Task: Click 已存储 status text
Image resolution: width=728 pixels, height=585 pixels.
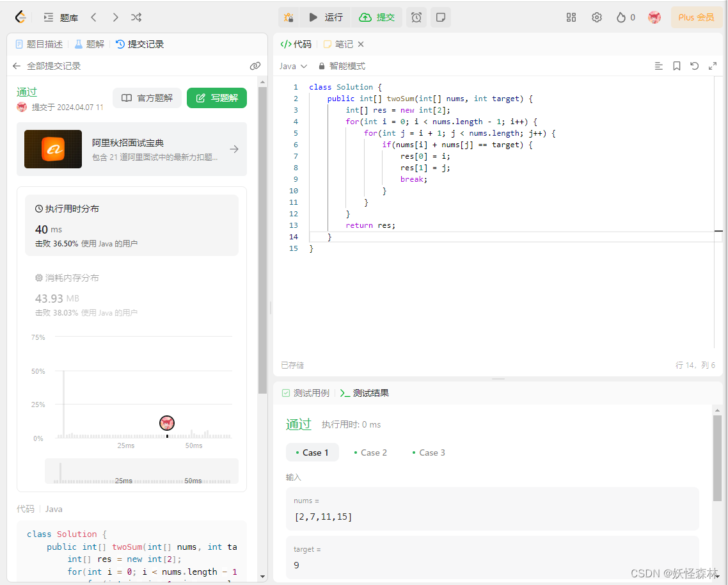Action: (x=292, y=365)
